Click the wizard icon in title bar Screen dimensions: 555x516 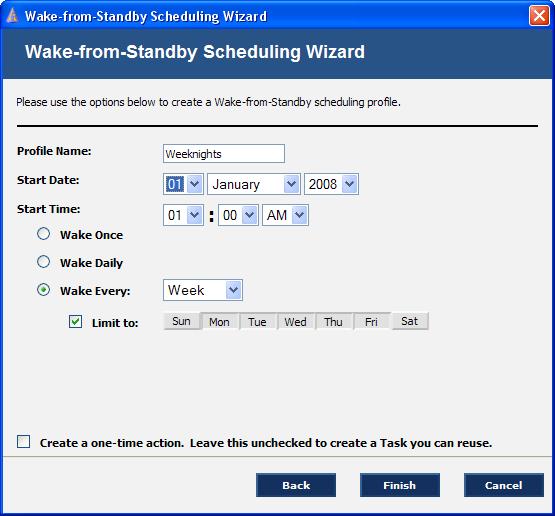12,16
